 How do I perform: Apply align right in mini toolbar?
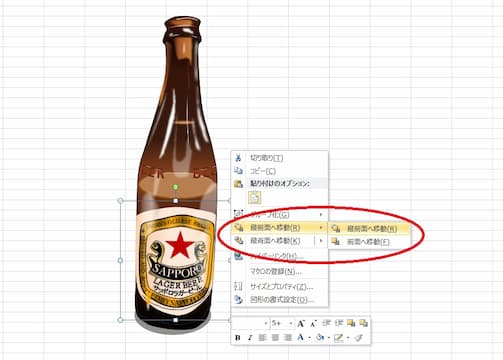coord(288,338)
